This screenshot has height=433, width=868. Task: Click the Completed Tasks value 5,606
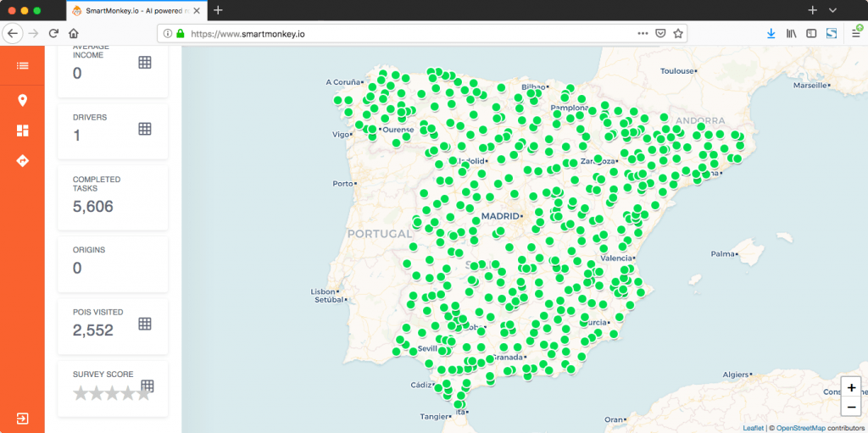pyautogui.click(x=93, y=207)
